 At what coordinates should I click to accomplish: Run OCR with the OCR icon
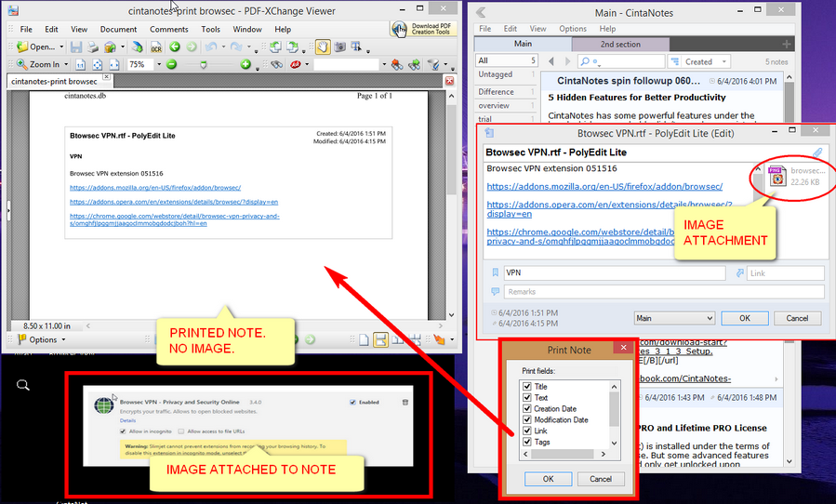point(155,47)
